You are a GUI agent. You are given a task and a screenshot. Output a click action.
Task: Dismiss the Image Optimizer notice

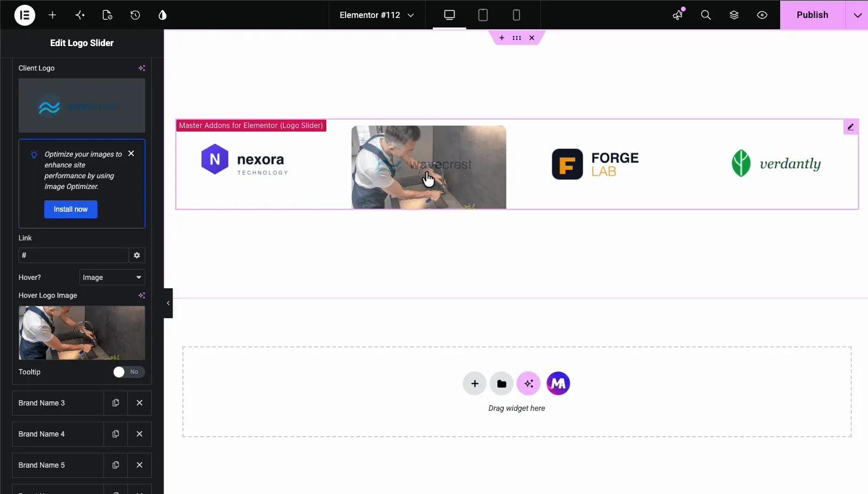click(131, 154)
